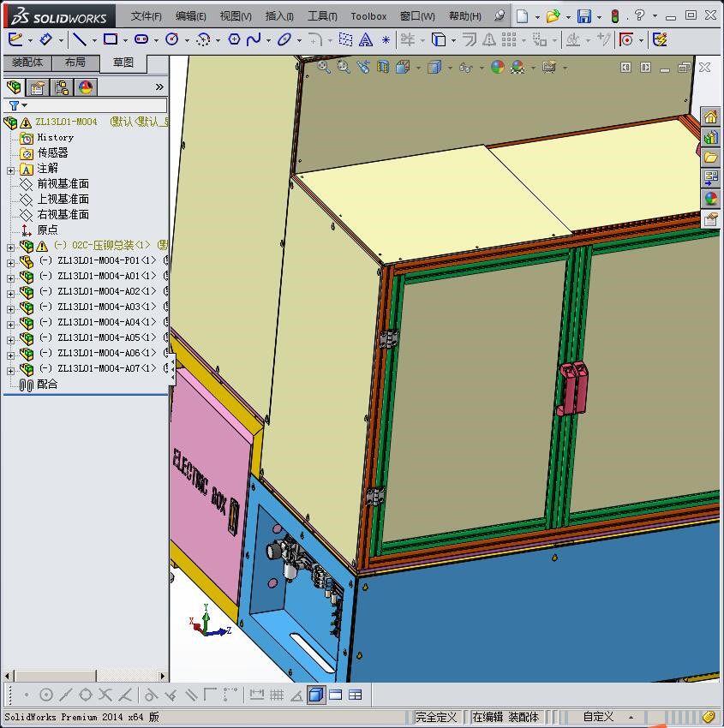This screenshot has height=728, width=724.
Task: Select the sketch Text tool
Action: tap(366, 40)
